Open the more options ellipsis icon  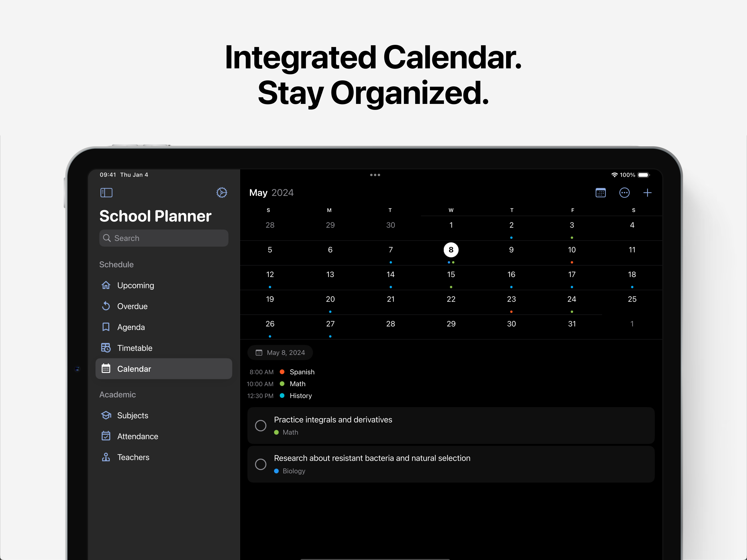(x=625, y=192)
